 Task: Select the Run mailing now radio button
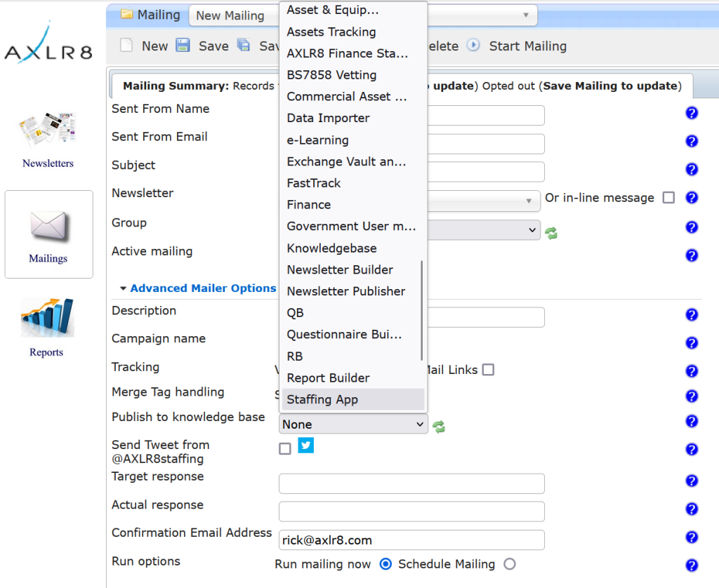point(385,564)
